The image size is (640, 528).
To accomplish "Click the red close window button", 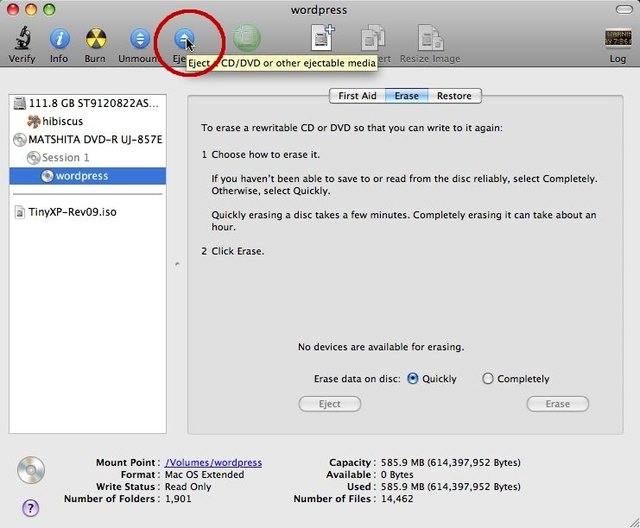I will pyautogui.click(x=13, y=9).
